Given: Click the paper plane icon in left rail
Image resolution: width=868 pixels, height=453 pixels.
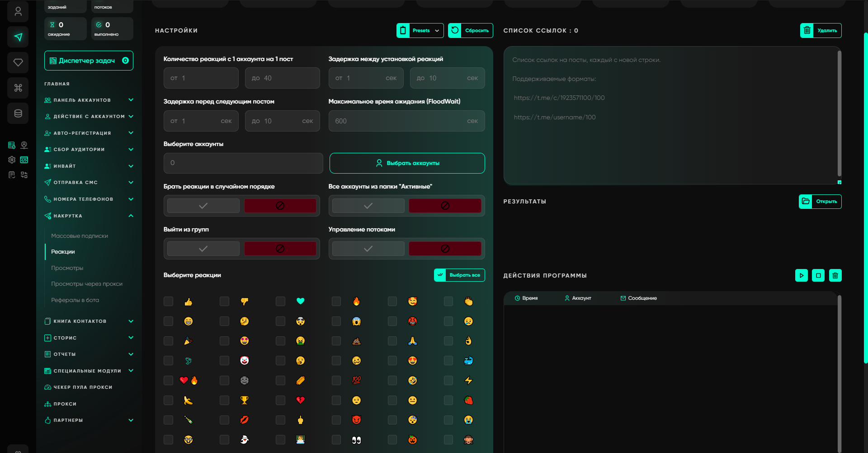Looking at the screenshot, I should pos(18,37).
